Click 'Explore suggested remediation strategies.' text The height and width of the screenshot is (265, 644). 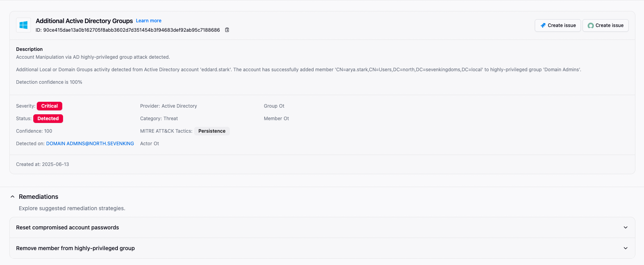point(72,208)
